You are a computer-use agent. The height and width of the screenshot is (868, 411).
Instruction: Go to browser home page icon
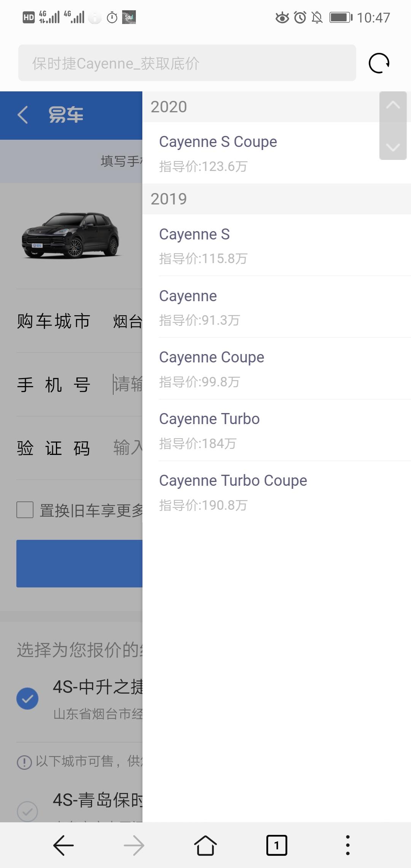205,846
